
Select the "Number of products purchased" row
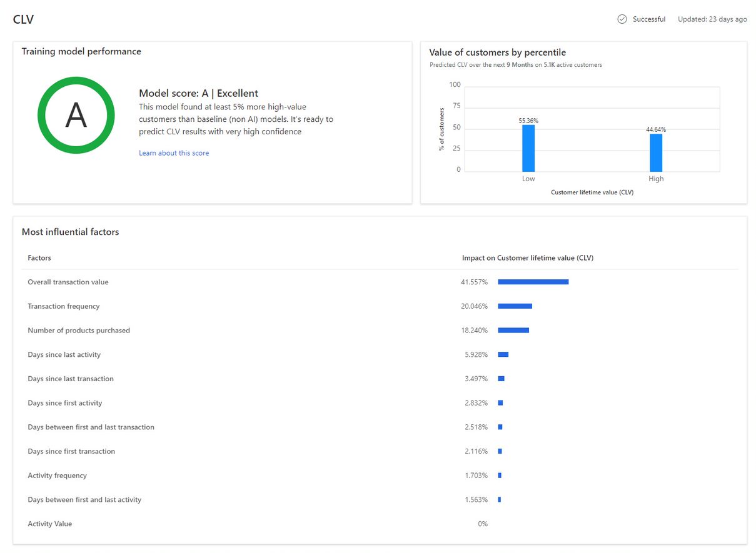click(79, 330)
